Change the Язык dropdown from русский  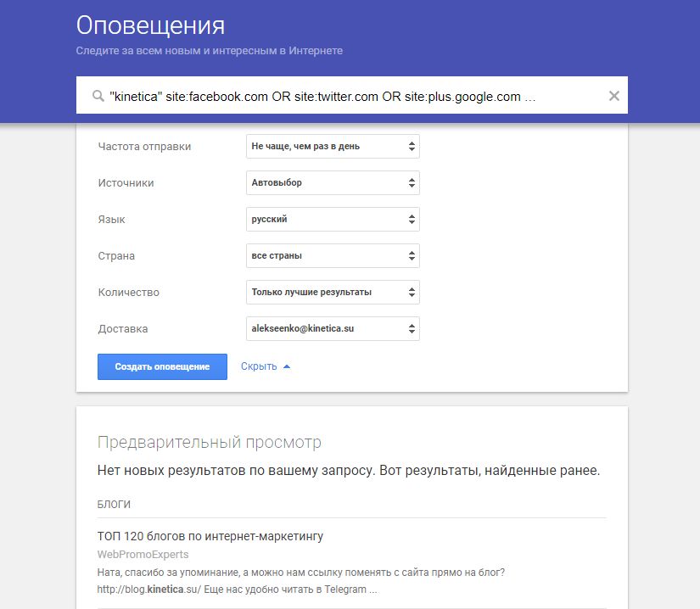[x=333, y=219]
